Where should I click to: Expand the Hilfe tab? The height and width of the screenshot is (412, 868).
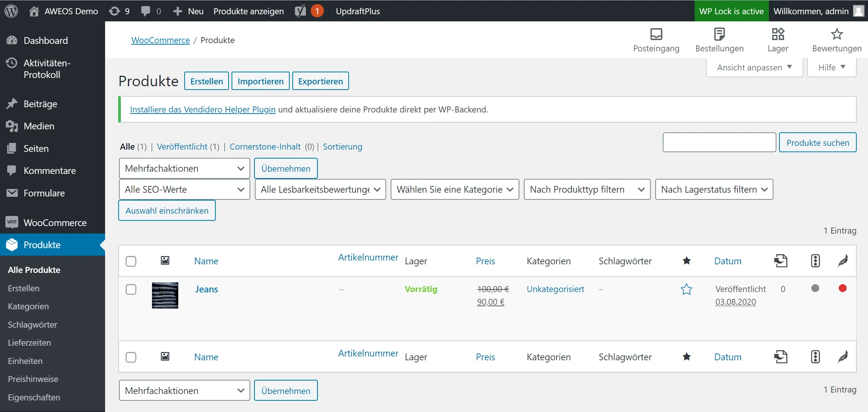(832, 67)
